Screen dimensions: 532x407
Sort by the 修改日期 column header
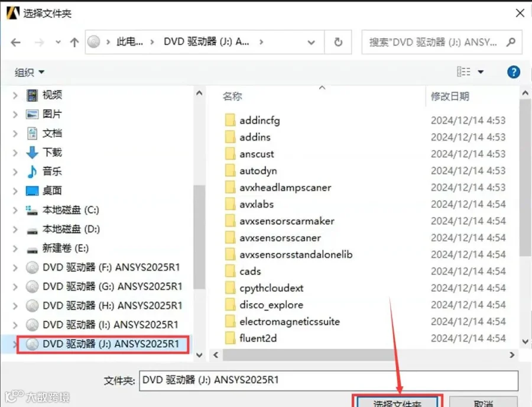click(x=450, y=96)
